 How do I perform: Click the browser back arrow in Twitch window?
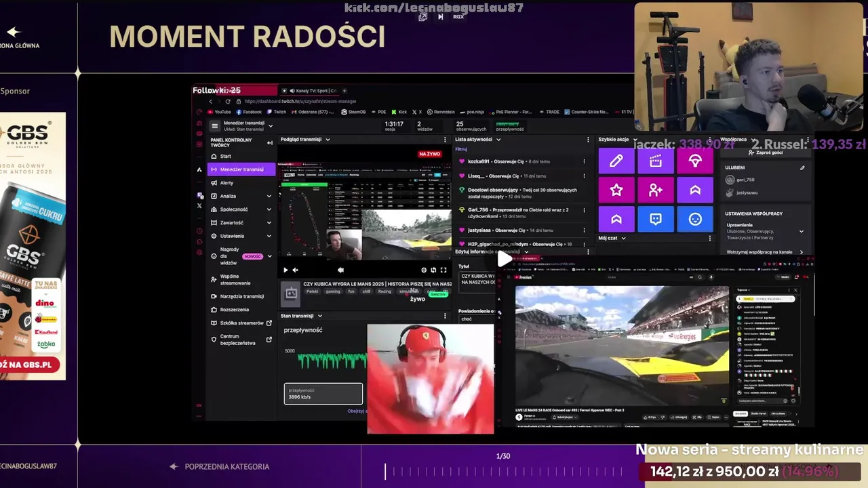[x=211, y=101]
